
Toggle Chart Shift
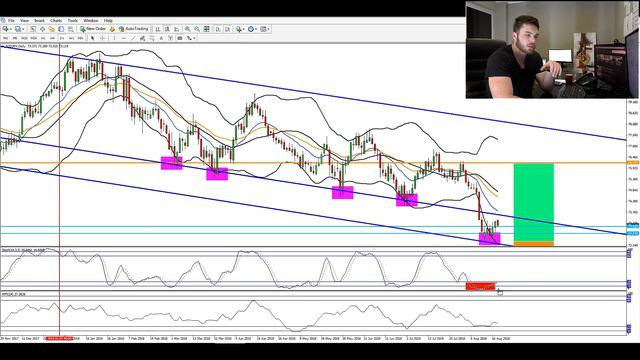click(x=227, y=29)
